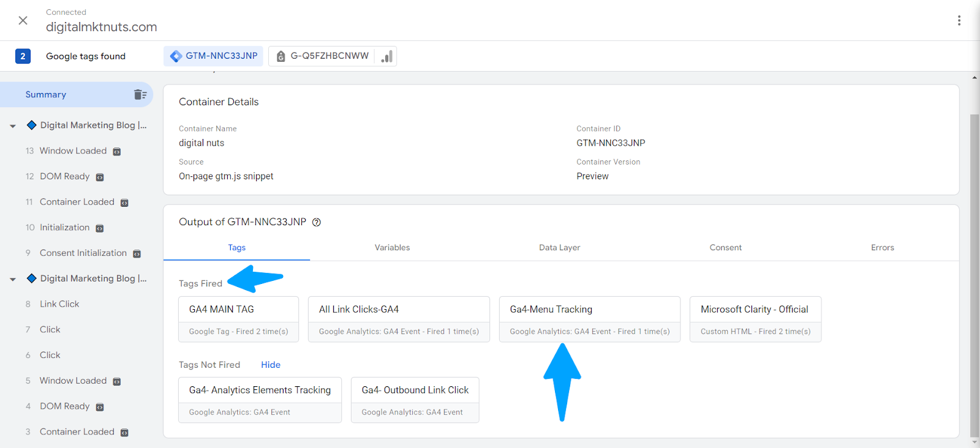Collapse the second Digital Marketing Blog page group
Image resolution: width=980 pixels, height=448 pixels.
(13, 279)
